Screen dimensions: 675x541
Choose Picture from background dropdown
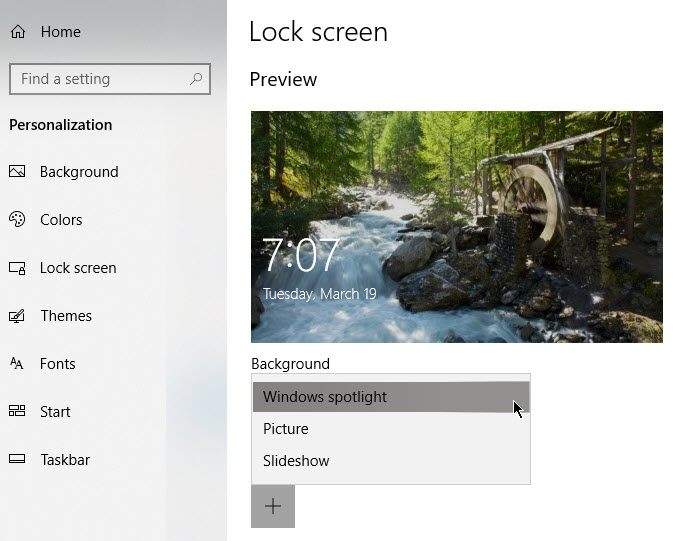point(391,429)
